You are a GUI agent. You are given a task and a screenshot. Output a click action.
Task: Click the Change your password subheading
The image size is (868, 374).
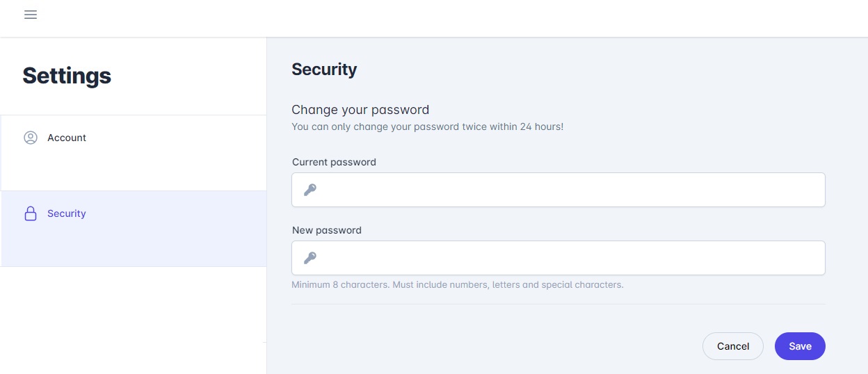coord(360,110)
